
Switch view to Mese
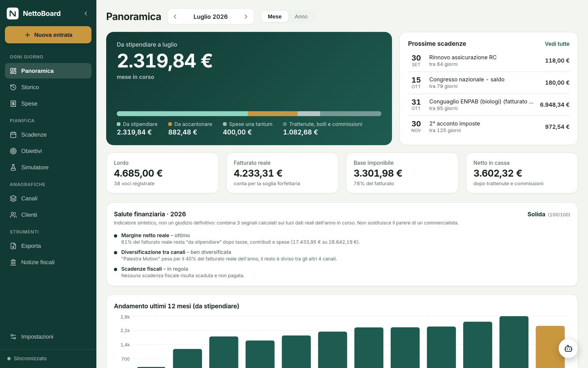(275, 17)
